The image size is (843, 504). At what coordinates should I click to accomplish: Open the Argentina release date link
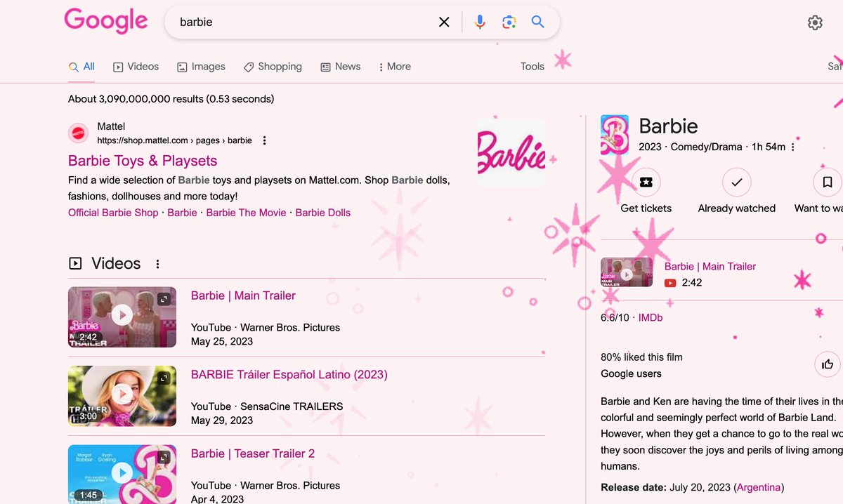coord(759,487)
